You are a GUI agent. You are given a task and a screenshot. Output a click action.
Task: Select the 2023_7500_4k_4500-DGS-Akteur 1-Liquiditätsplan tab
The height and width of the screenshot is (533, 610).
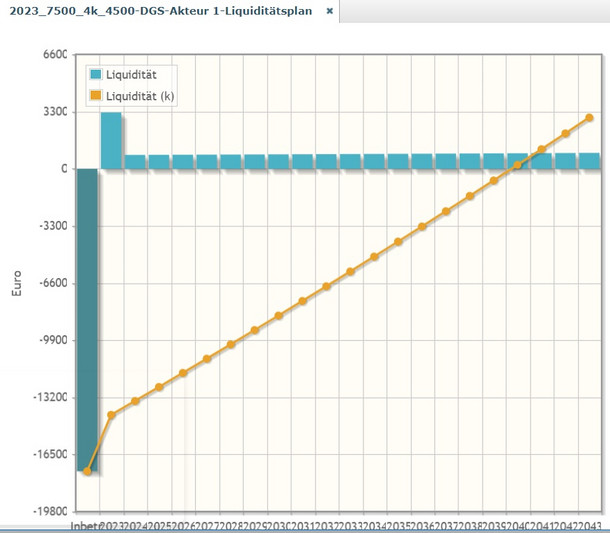point(160,10)
